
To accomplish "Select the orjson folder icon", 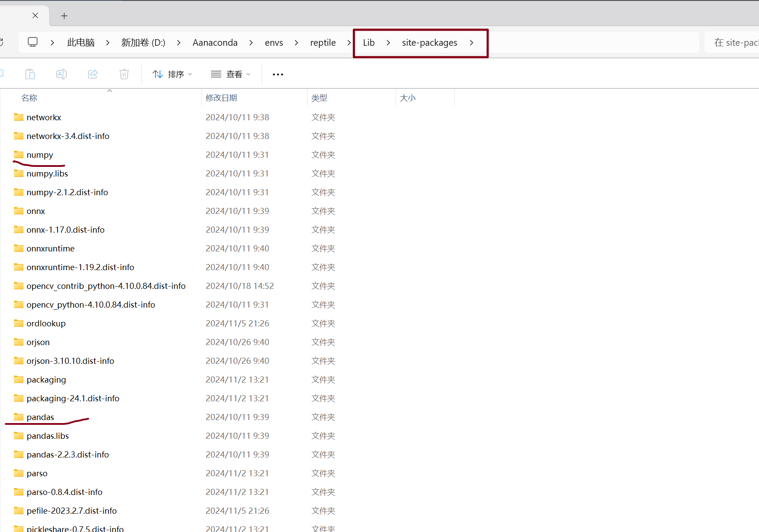I will pos(19,342).
